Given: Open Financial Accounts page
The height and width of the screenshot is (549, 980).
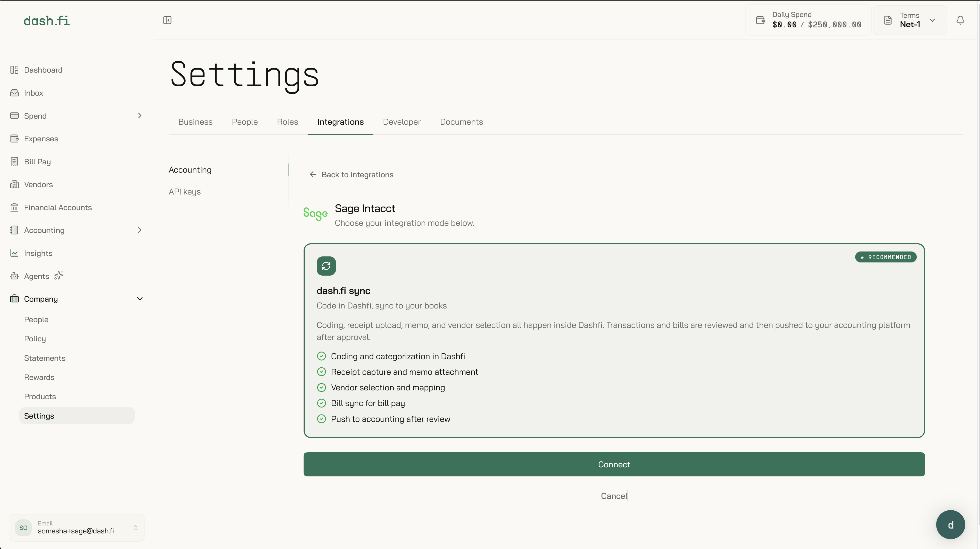Looking at the screenshot, I should coord(58,207).
